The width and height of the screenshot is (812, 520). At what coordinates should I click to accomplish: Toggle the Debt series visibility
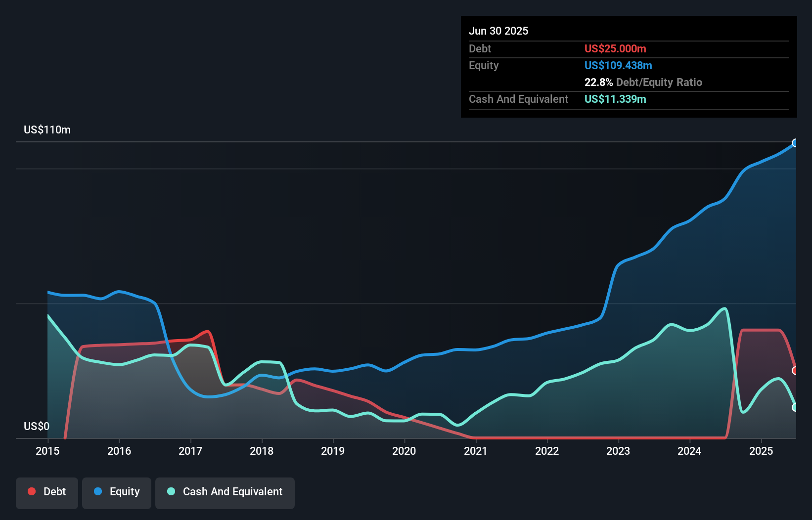[47, 491]
